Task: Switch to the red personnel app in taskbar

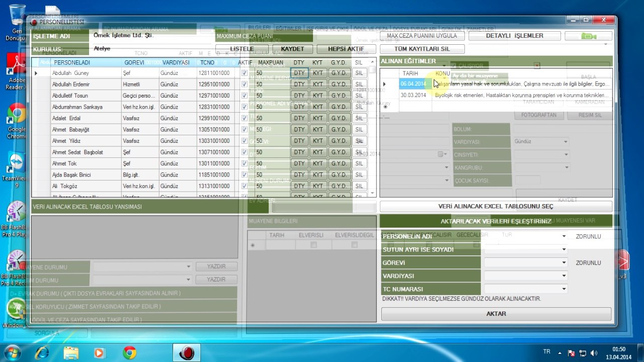Action: [187, 353]
